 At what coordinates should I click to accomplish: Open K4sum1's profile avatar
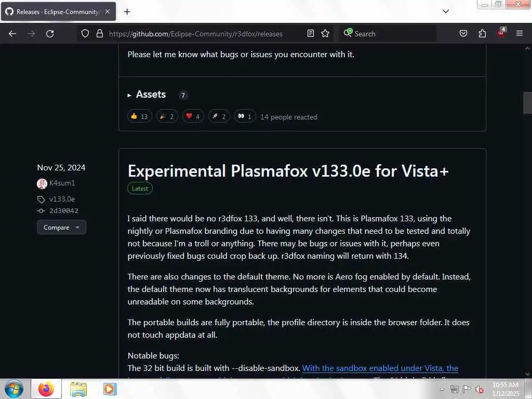pyautogui.click(x=42, y=183)
